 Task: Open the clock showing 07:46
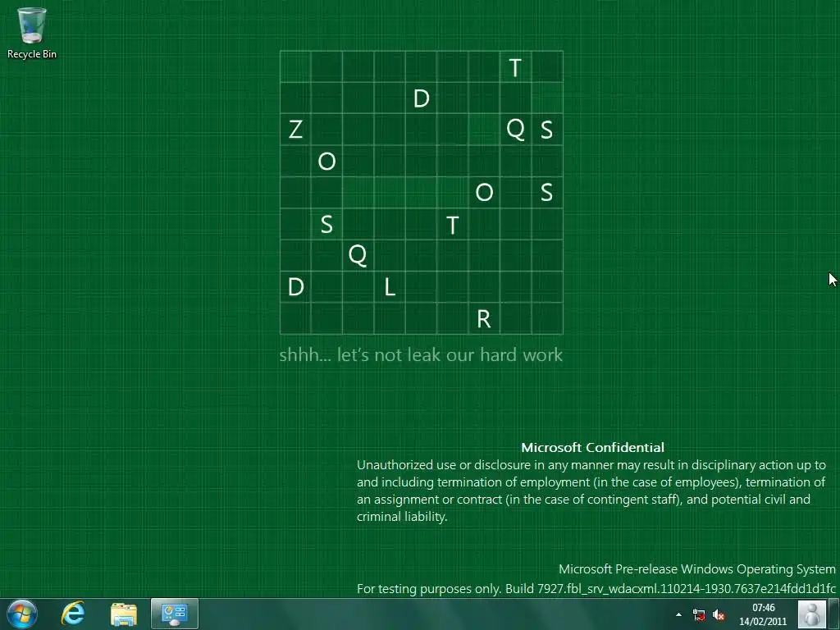[x=764, y=608]
